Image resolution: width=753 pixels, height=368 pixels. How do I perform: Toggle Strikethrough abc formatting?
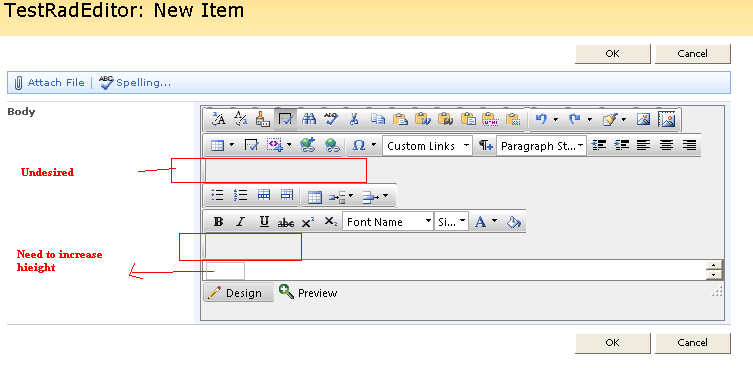click(x=286, y=222)
